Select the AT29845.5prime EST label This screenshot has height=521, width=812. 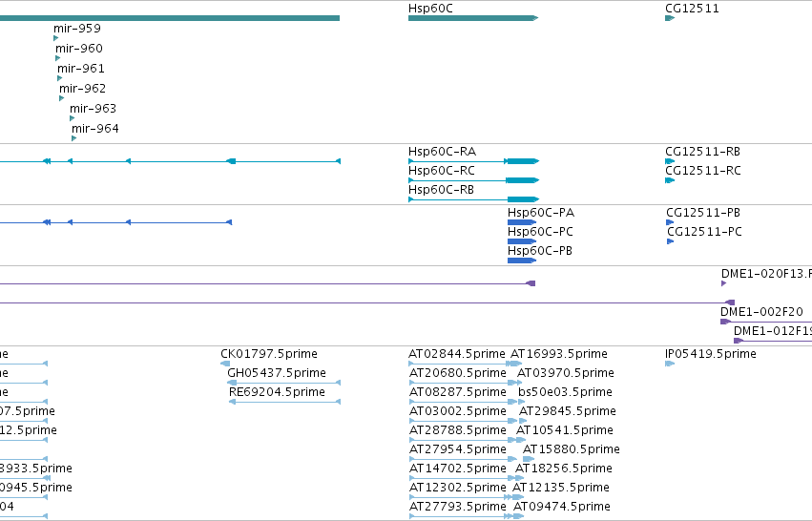tap(568, 411)
